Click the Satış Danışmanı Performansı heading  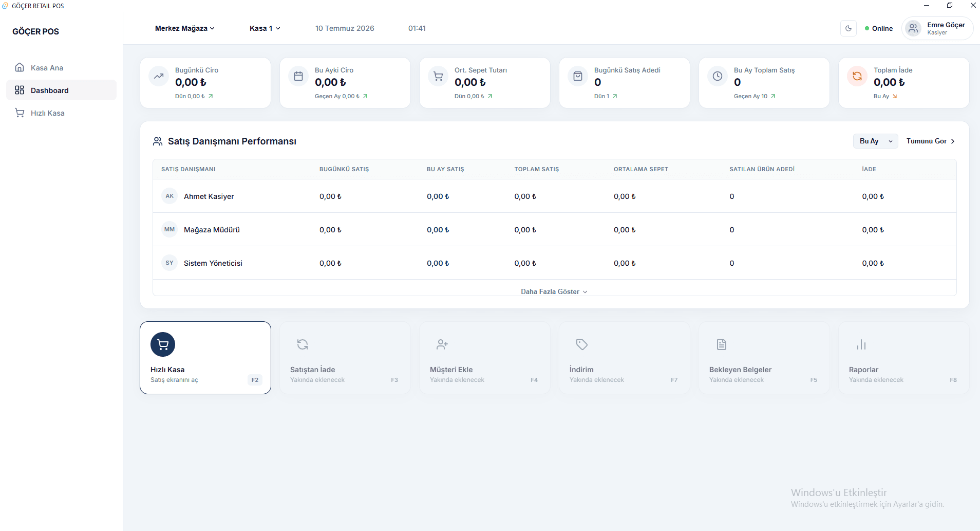click(x=232, y=141)
